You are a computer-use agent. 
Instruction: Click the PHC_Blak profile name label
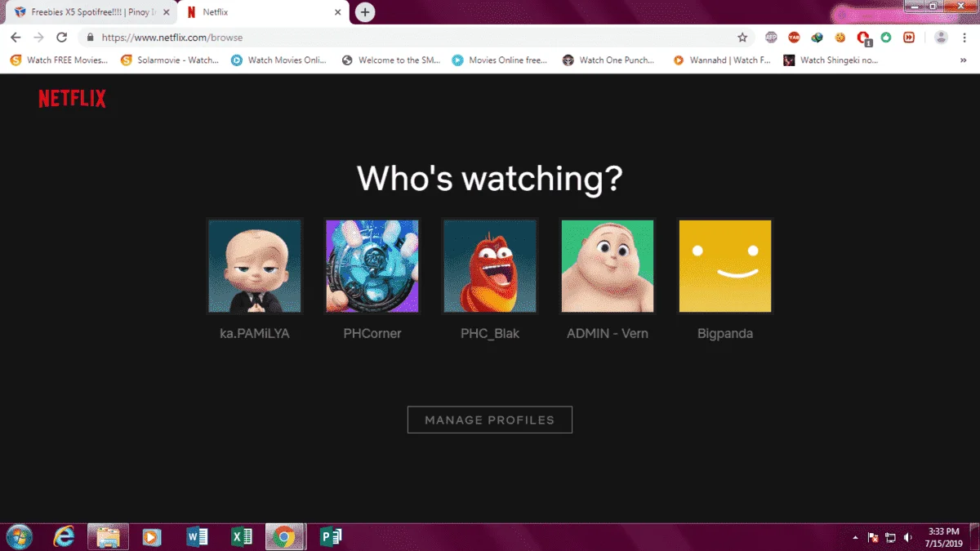[490, 334]
